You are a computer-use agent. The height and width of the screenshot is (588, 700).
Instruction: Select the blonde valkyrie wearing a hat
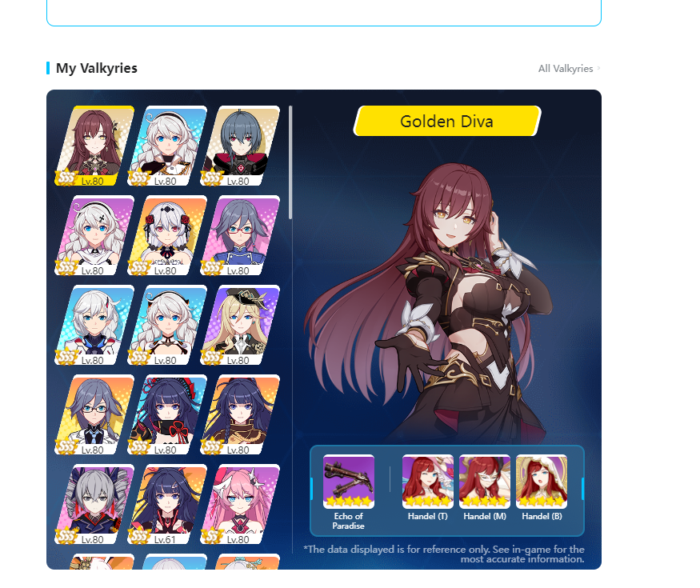(240, 325)
